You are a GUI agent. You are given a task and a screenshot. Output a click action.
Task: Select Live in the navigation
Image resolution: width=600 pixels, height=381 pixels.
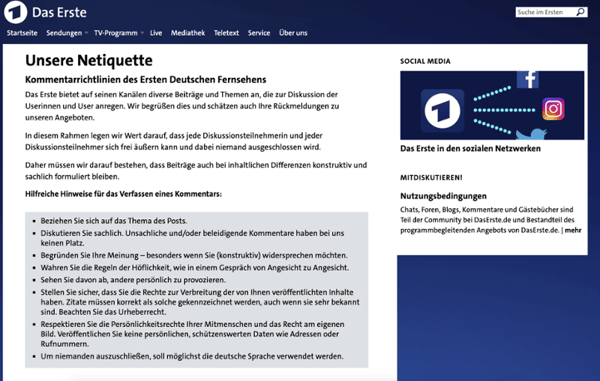coord(156,33)
